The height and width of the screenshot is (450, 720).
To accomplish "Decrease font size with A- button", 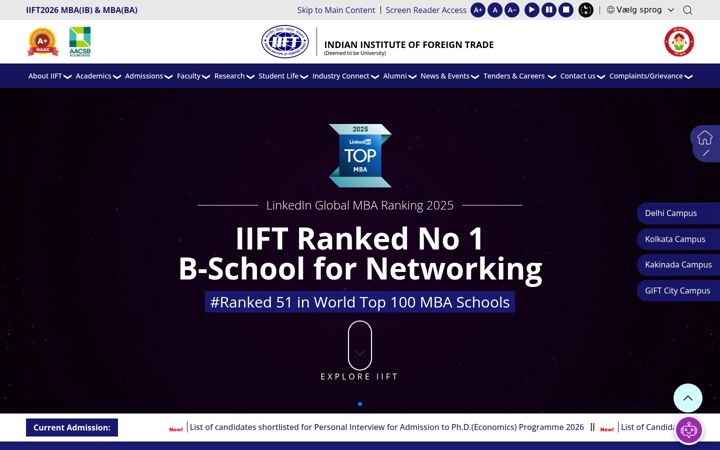I will (512, 10).
